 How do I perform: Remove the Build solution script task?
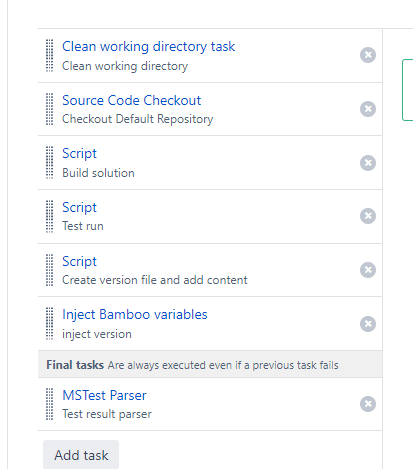click(368, 163)
